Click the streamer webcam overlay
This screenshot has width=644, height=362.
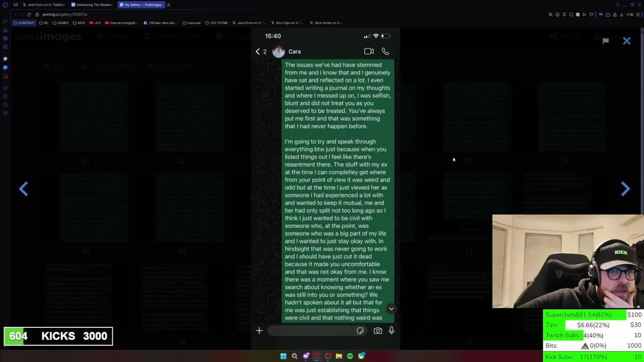pyautogui.click(x=568, y=261)
